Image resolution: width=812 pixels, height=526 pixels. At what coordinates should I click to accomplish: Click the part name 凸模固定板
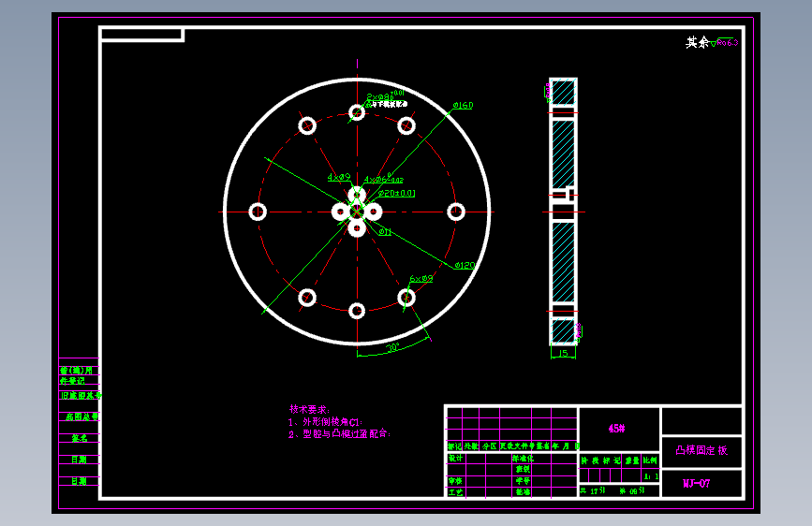pos(701,450)
